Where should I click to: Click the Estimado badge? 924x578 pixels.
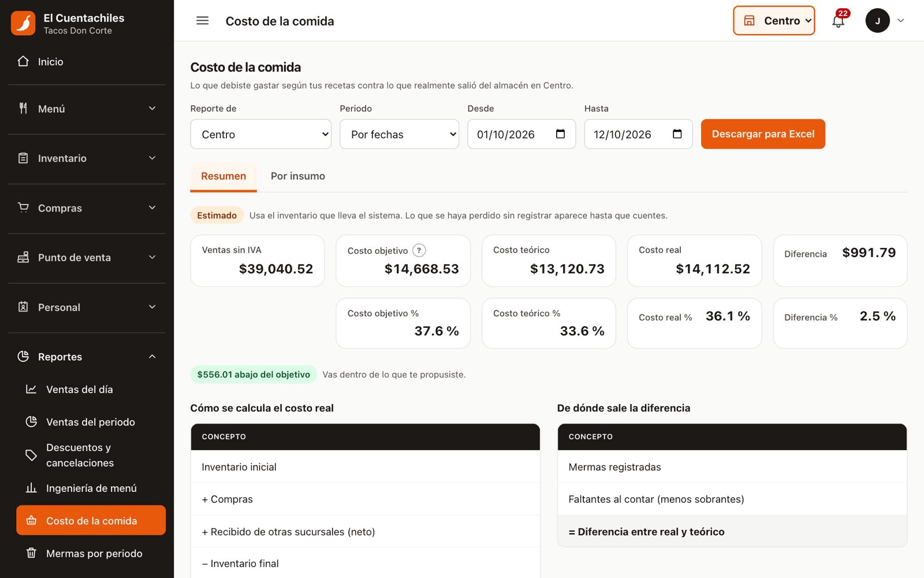click(x=217, y=215)
